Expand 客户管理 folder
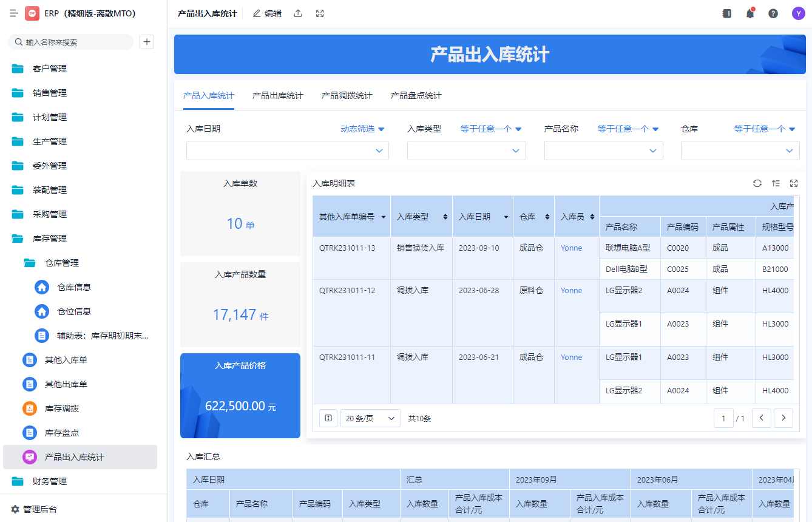The height and width of the screenshot is (522, 812). coord(80,69)
